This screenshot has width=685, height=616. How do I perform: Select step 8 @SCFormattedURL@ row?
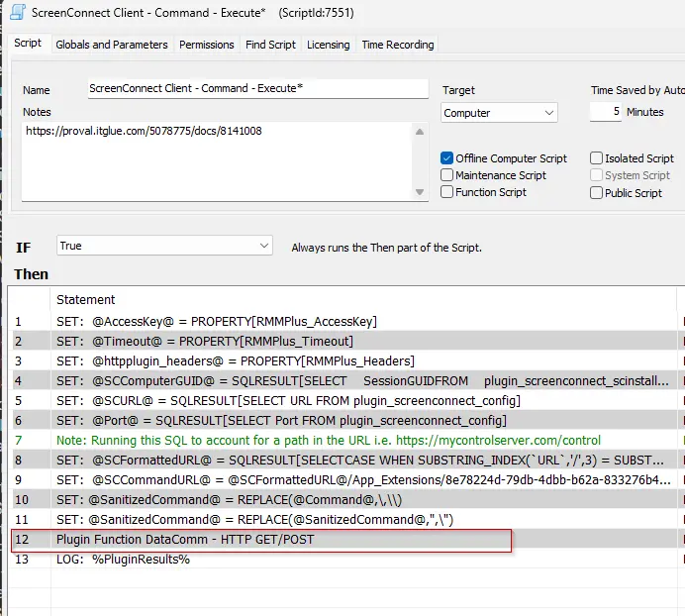click(x=344, y=461)
